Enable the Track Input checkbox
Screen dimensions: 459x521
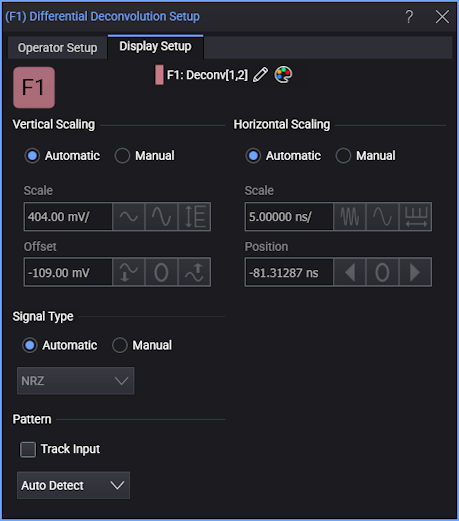click(x=28, y=449)
